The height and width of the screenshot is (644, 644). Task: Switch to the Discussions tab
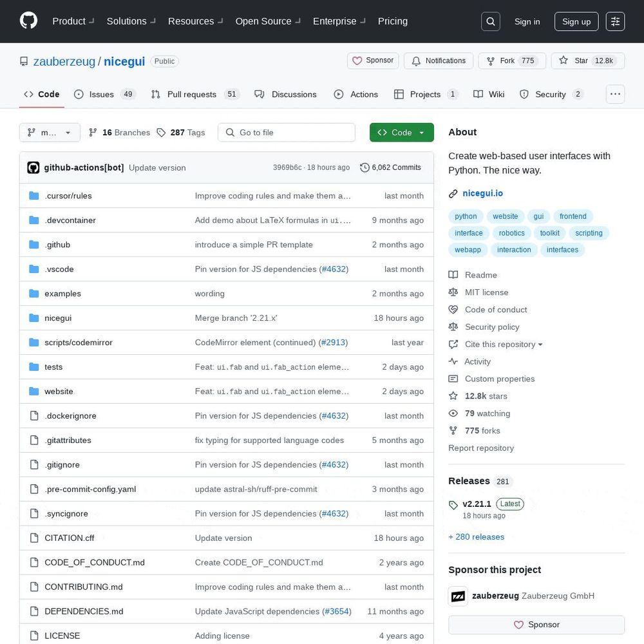click(x=285, y=95)
